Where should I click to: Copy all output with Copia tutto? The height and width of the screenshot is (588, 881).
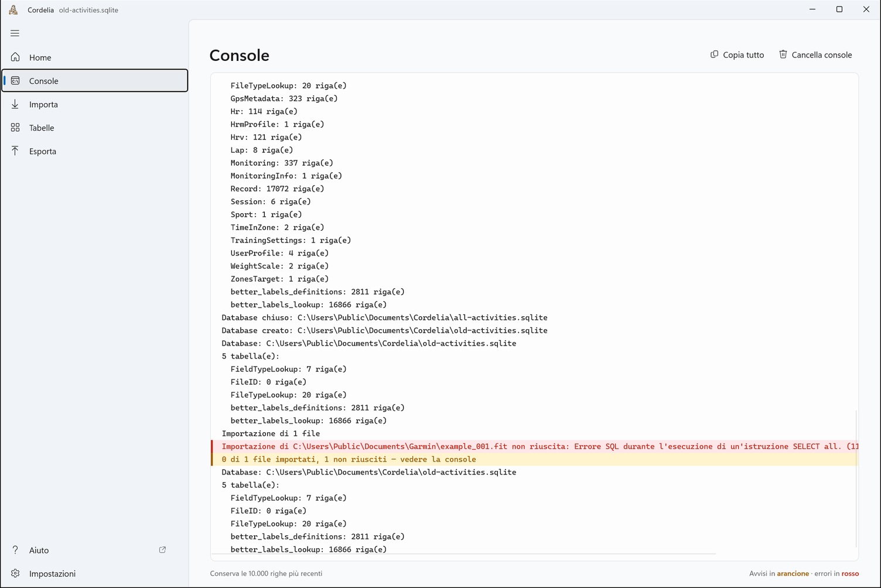tap(737, 54)
